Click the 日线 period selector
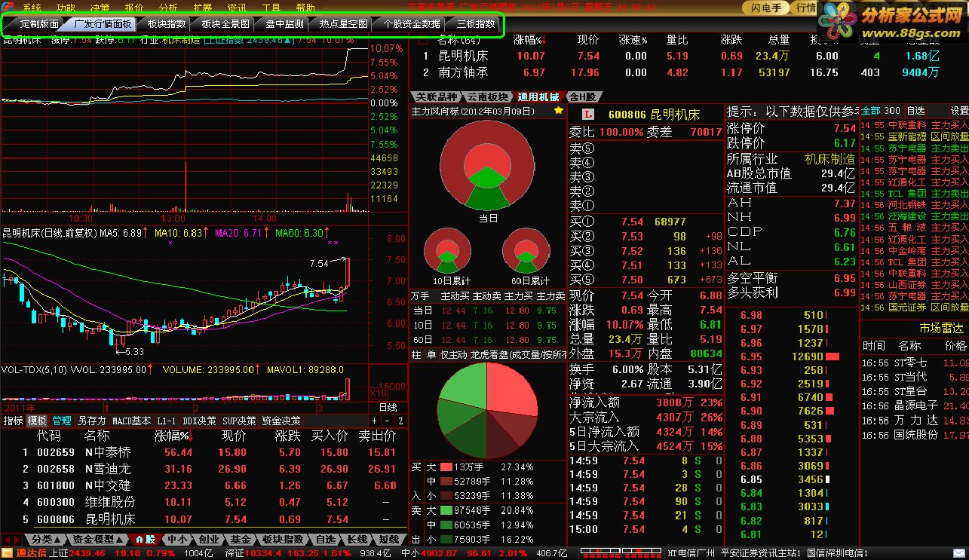Screen dimensions: 969x560 coord(388,407)
